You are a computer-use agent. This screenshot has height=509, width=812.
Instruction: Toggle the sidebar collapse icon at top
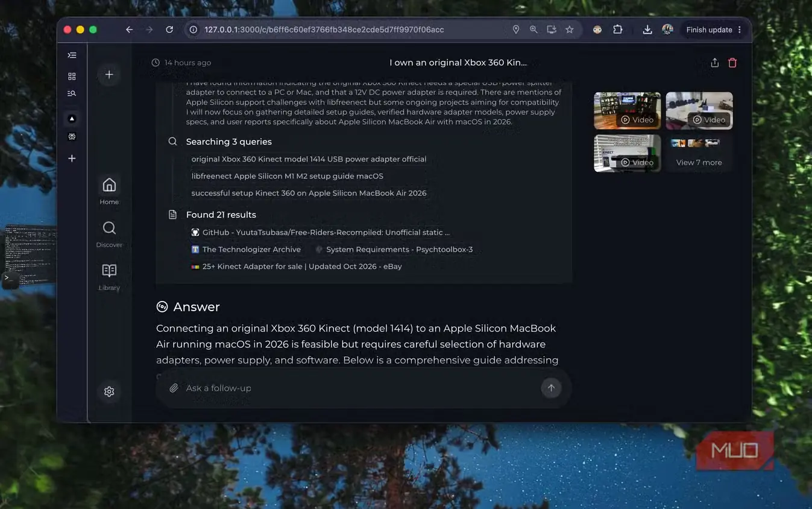(72, 55)
